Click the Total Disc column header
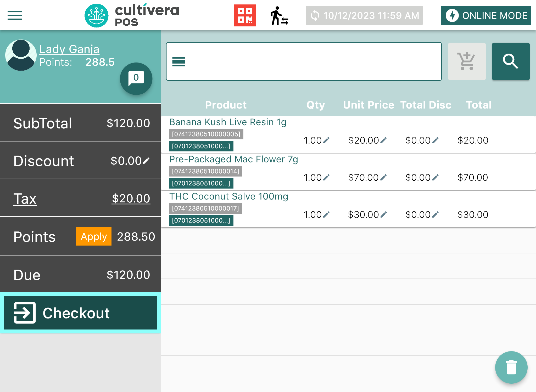 tap(426, 105)
